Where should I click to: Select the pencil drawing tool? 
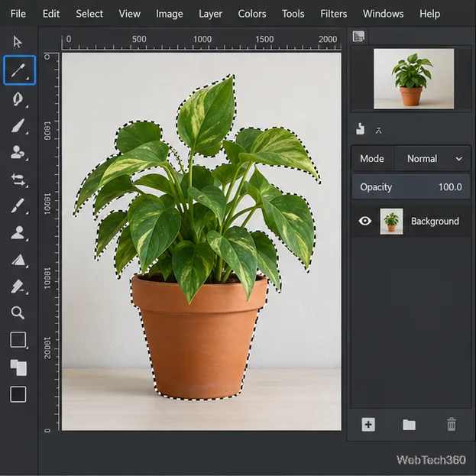tap(18, 206)
